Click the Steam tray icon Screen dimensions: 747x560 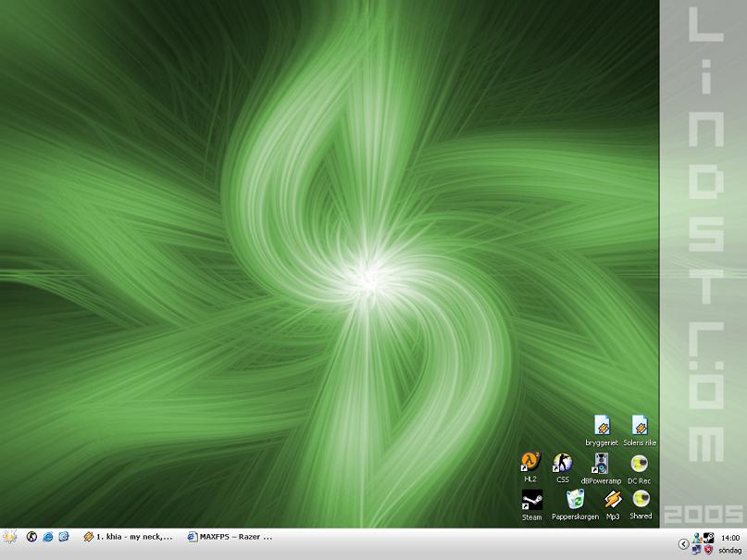[x=708, y=538]
